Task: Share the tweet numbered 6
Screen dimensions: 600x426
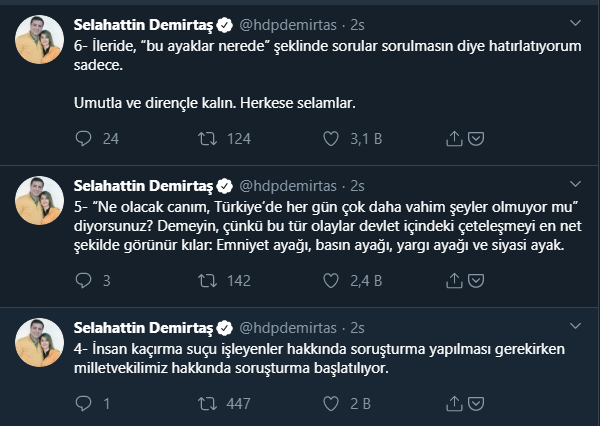Action: point(453,138)
